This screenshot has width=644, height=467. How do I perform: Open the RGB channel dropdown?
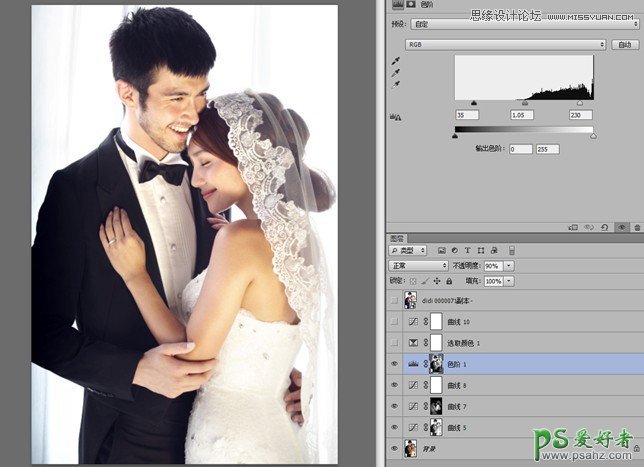click(506, 45)
